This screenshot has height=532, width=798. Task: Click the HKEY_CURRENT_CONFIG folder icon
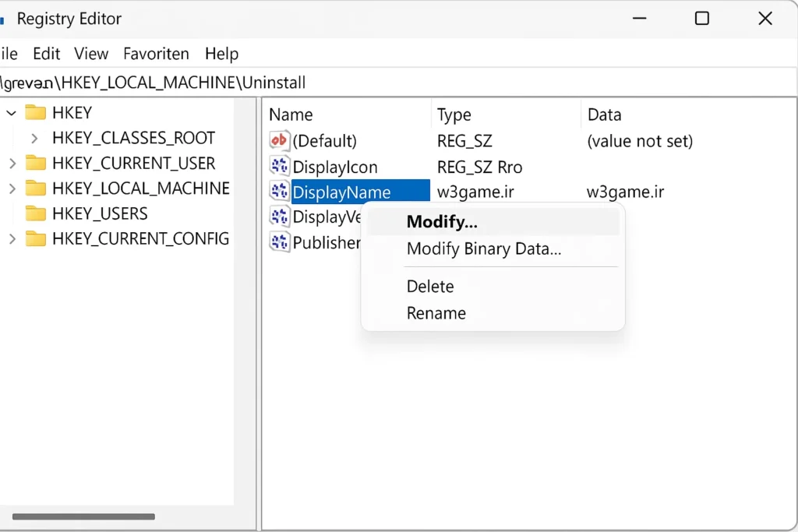click(x=36, y=238)
